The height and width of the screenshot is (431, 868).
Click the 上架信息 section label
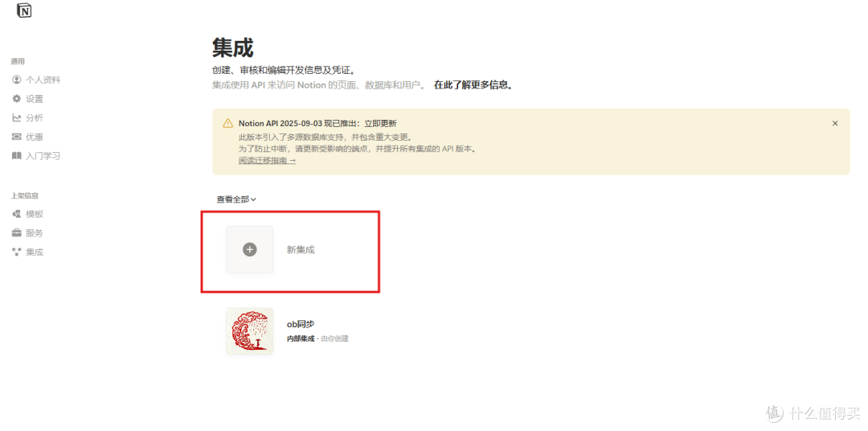pos(25,196)
